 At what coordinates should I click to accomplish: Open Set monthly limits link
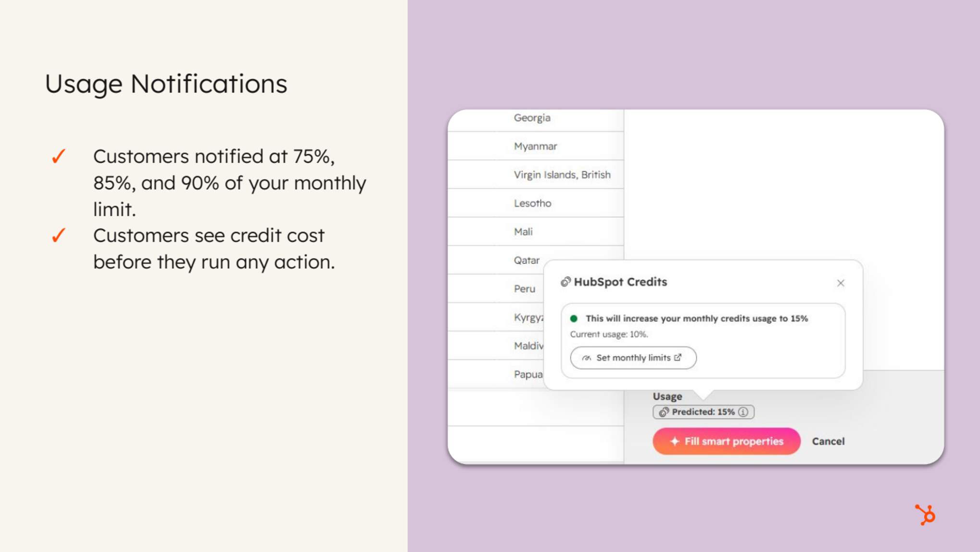coord(633,358)
